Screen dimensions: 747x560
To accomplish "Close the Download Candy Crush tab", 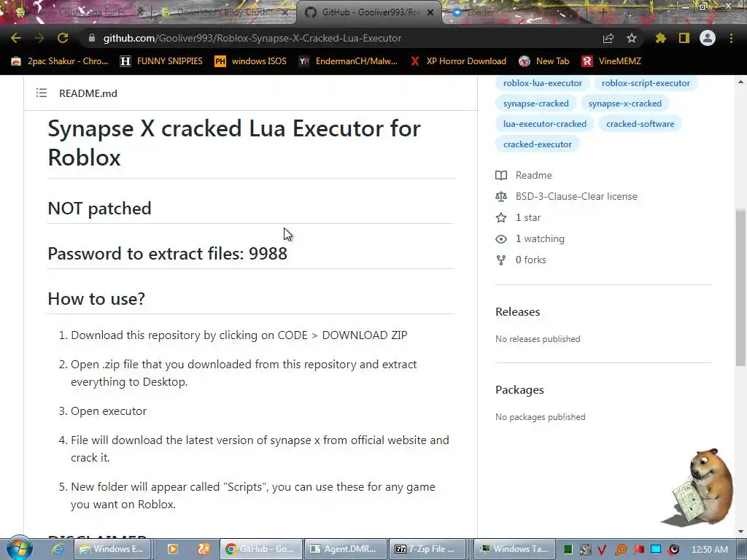I will pos(285,12).
